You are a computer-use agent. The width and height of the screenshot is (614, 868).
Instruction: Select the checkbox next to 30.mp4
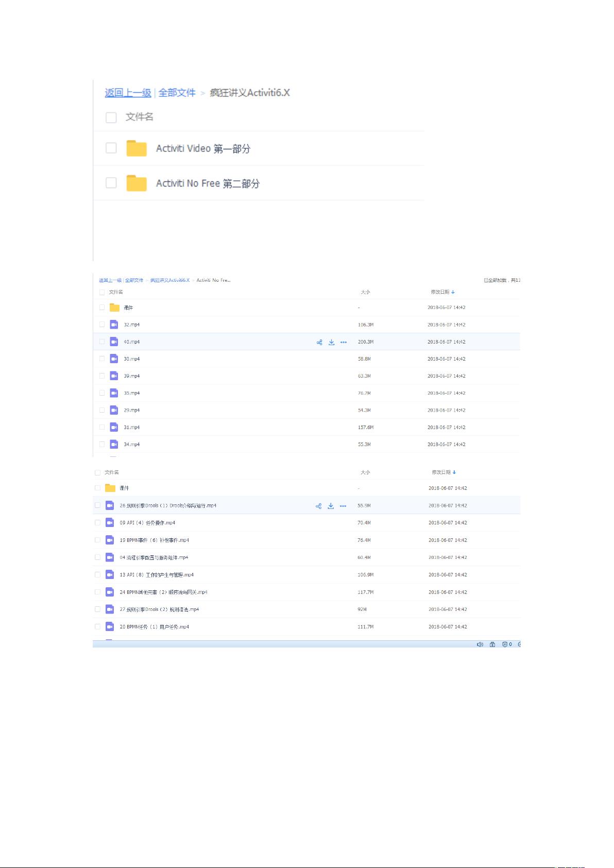(x=102, y=359)
